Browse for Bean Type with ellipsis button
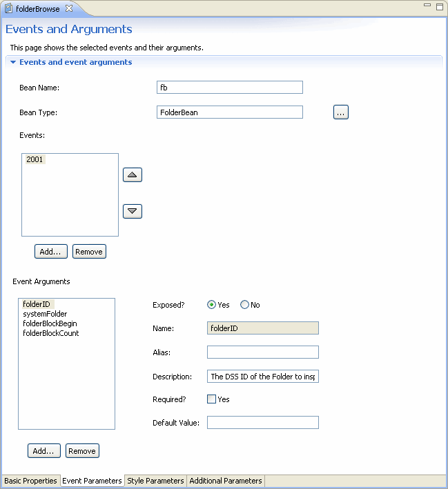This screenshot has height=489, width=448. (x=341, y=112)
